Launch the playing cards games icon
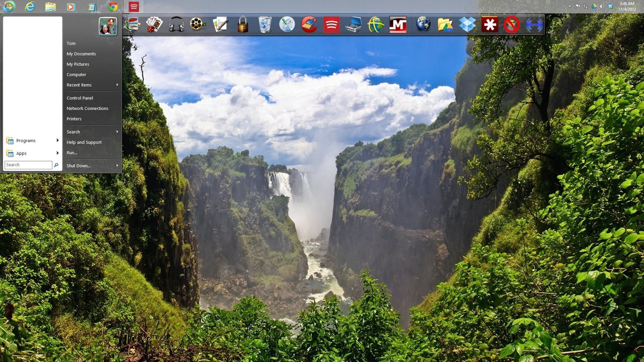 pyautogui.click(x=154, y=24)
